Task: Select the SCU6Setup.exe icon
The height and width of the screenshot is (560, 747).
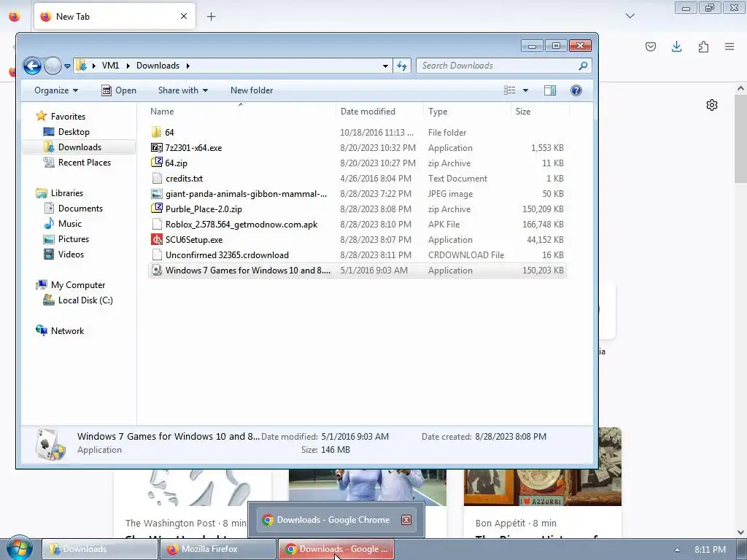Action: 156,239
